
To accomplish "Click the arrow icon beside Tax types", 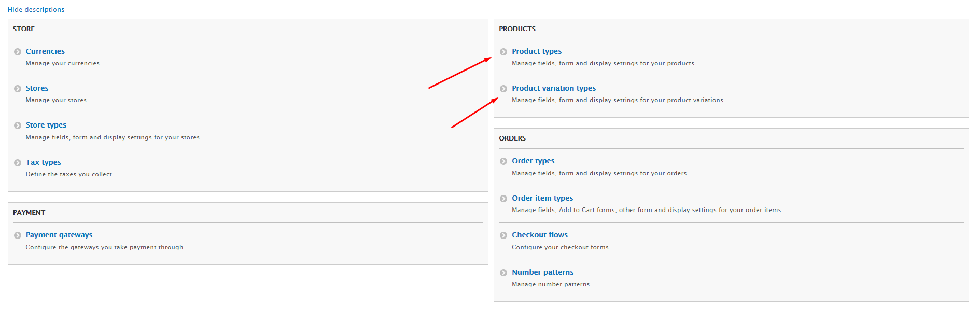I will 18,163.
